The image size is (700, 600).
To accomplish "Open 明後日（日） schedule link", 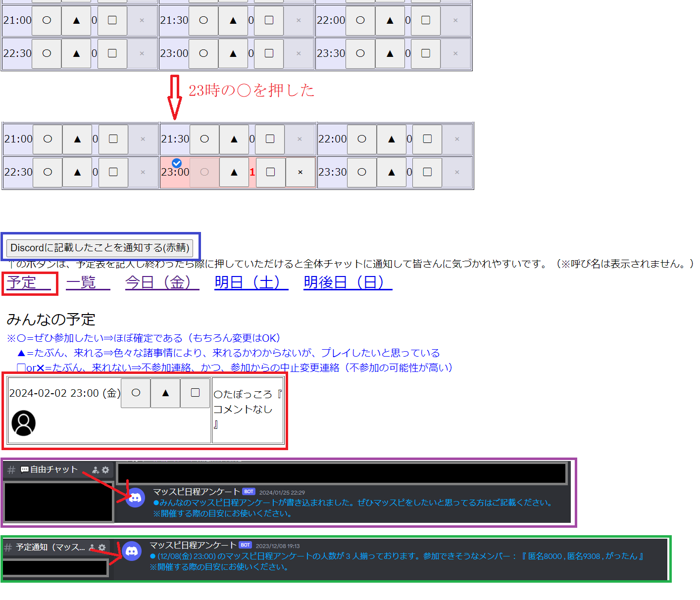I will click(x=348, y=282).
